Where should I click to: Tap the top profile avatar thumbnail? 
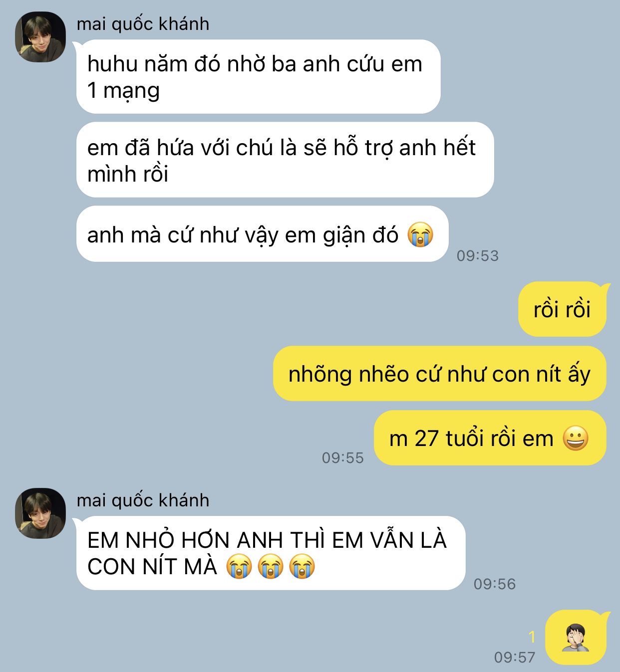click(40, 37)
